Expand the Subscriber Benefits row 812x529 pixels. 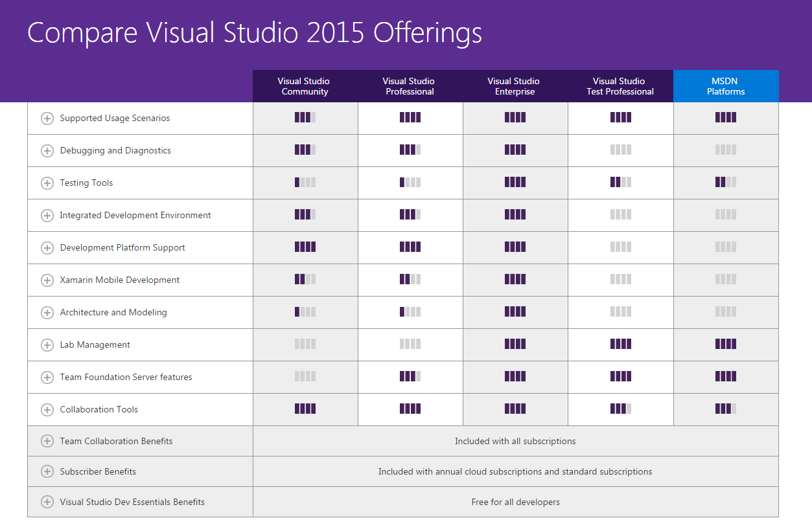pos(47,471)
